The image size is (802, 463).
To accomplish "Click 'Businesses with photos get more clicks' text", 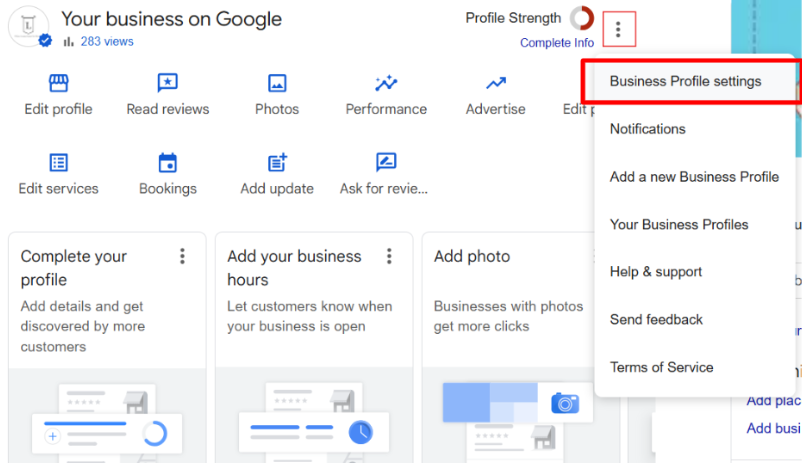I will pos(508,316).
